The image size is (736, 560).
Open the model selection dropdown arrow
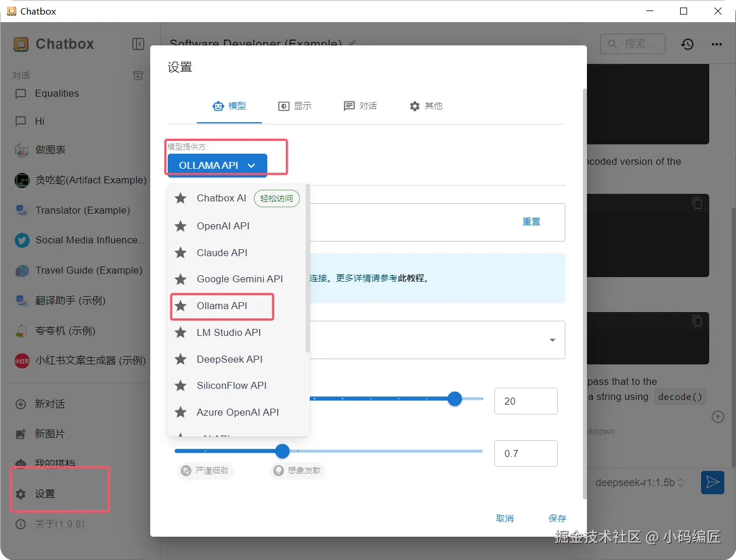[553, 340]
